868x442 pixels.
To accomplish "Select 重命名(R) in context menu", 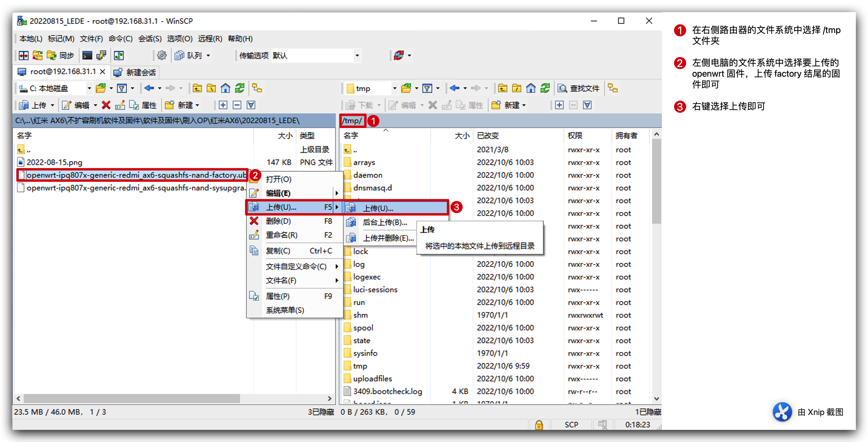I will click(x=295, y=235).
